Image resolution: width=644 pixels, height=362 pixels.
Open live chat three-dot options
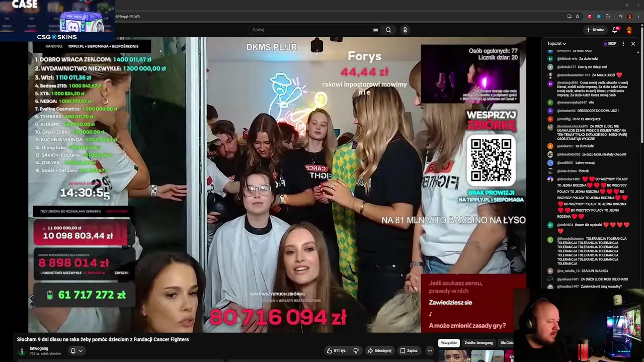click(x=623, y=44)
